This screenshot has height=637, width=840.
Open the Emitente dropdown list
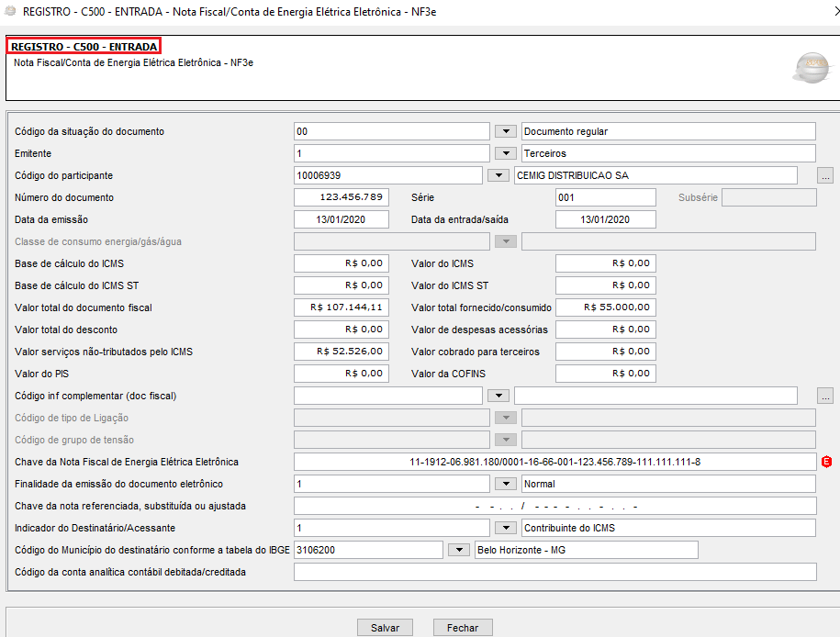tap(506, 153)
